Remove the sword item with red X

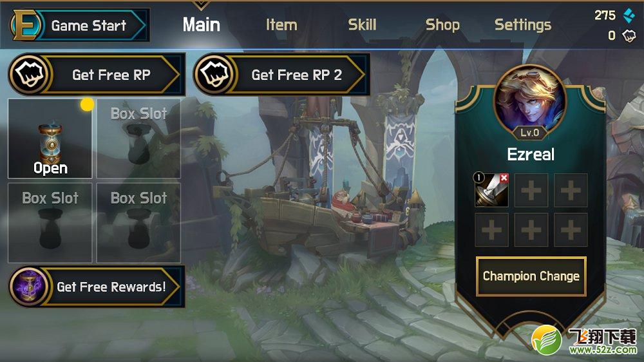click(x=504, y=178)
